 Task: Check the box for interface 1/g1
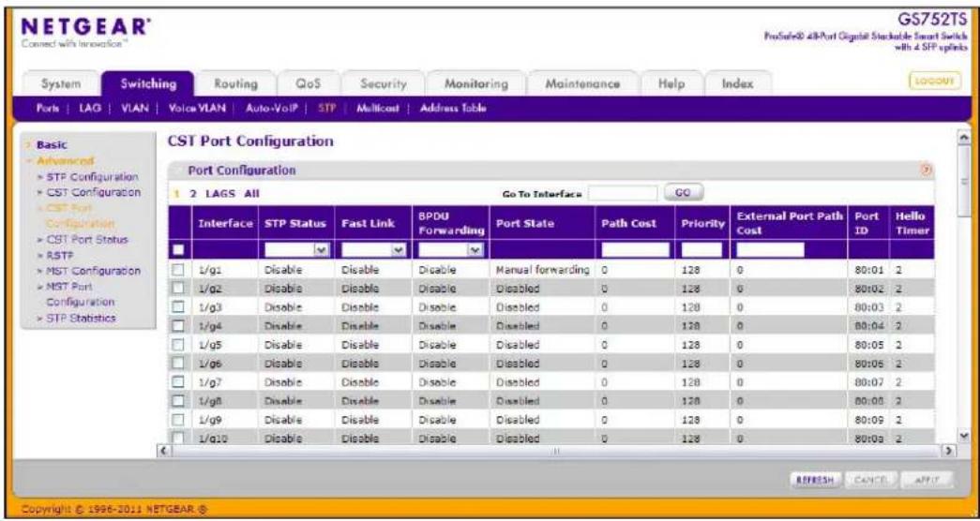tap(180, 270)
